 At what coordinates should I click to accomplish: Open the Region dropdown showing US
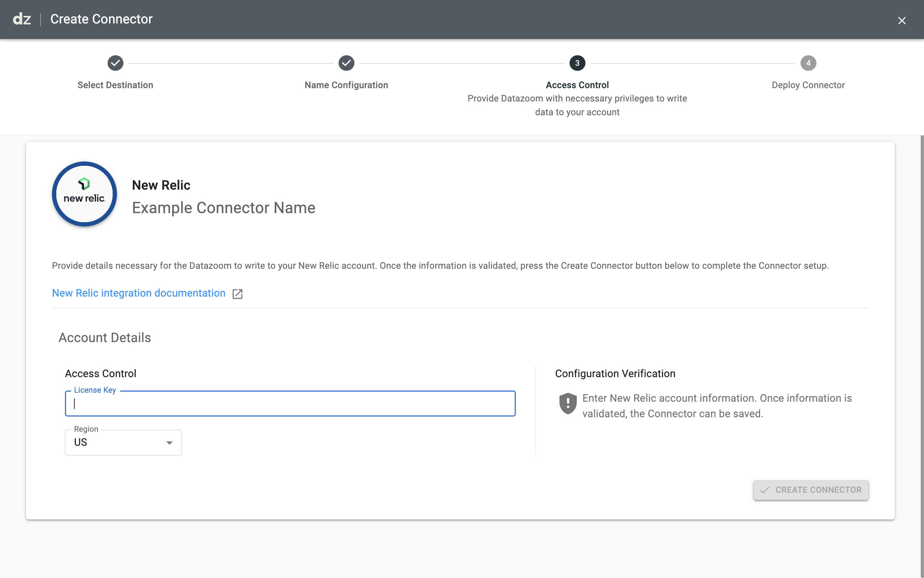click(x=123, y=442)
